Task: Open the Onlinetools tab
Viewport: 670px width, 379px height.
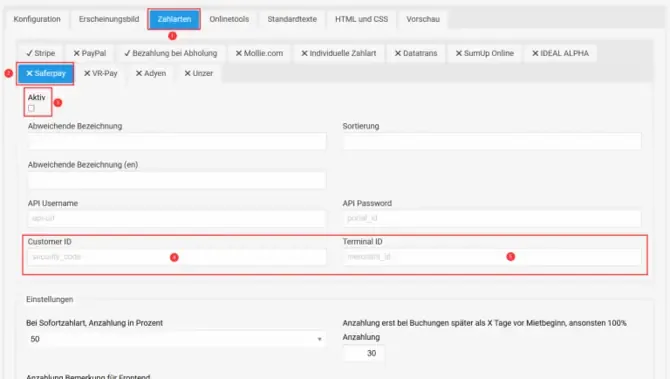Action: [229, 19]
